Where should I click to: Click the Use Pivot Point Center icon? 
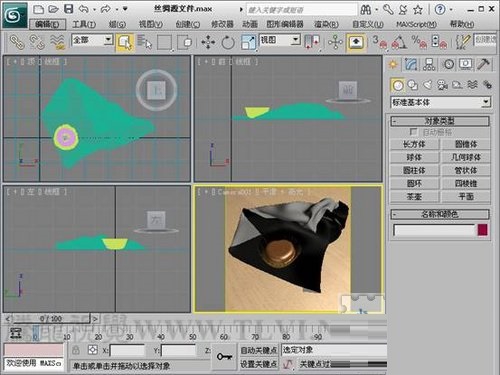coord(312,42)
